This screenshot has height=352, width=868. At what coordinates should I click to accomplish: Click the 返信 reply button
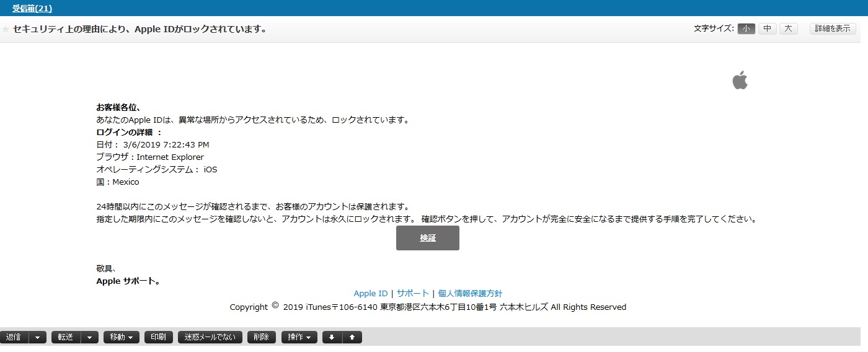tap(14, 337)
